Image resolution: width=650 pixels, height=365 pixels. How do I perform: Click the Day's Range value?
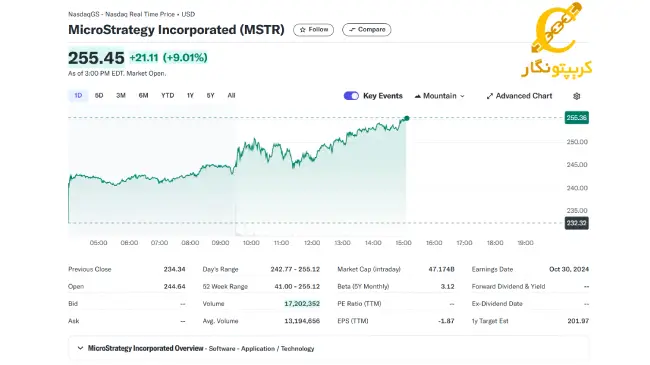pyautogui.click(x=295, y=269)
